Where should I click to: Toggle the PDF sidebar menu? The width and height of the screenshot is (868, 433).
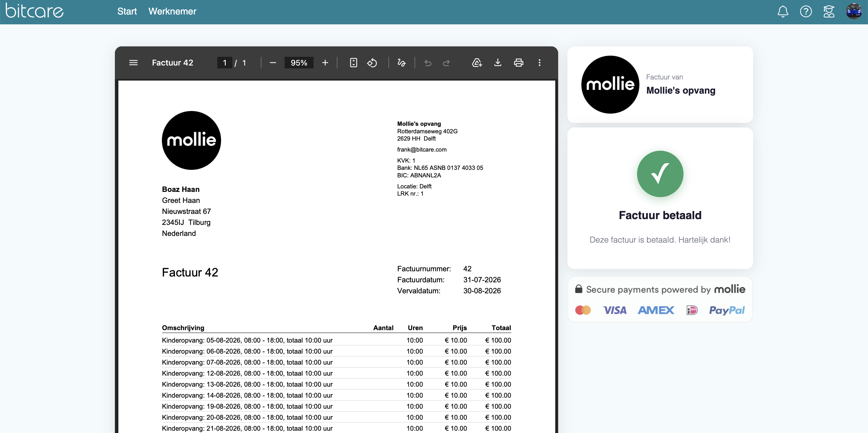click(x=133, y=63)
